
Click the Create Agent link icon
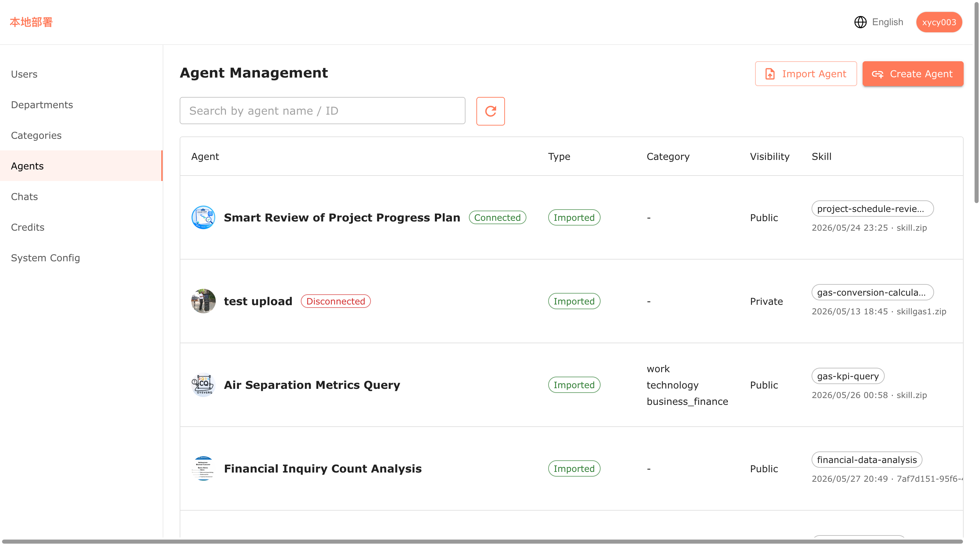tap(877, 74)
